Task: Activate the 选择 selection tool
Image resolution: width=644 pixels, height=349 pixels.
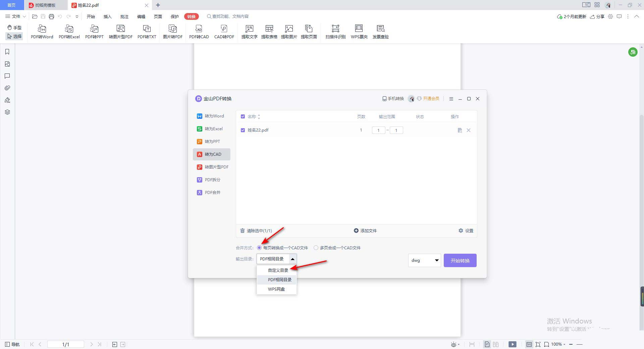Action: pos(14,36)
